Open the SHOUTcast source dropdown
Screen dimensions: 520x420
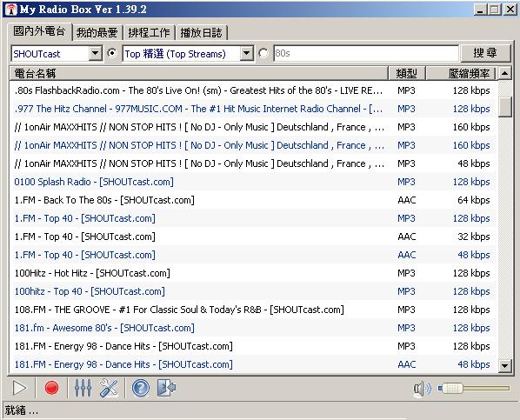(95, 53)
